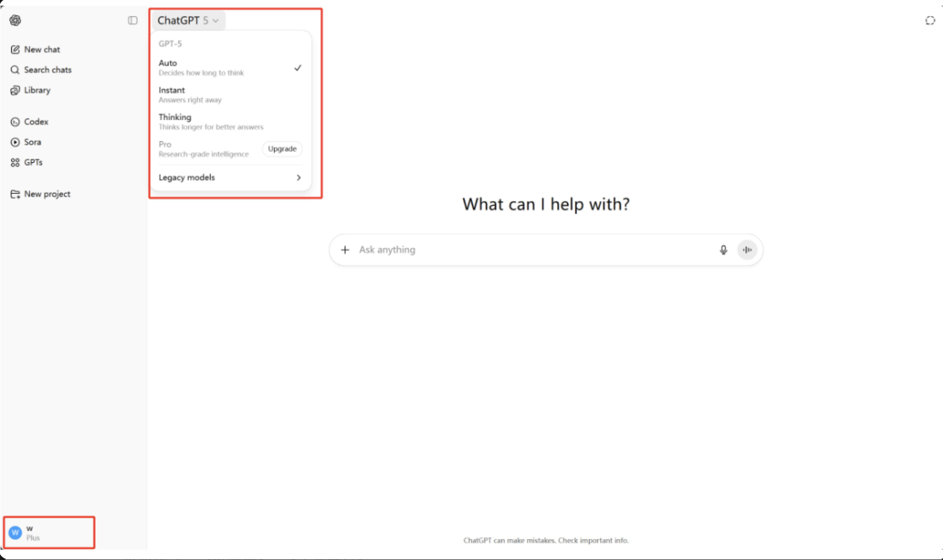Open the Plus account label menu
This screenshot has height=560, width=943.
(33, 538)
